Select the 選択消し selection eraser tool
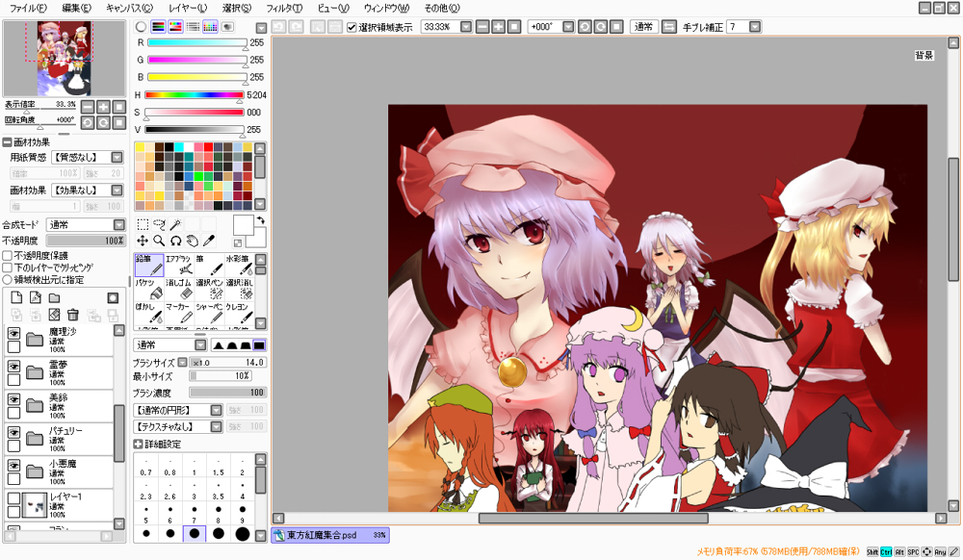The image size is (963, 560). [239, 289]
